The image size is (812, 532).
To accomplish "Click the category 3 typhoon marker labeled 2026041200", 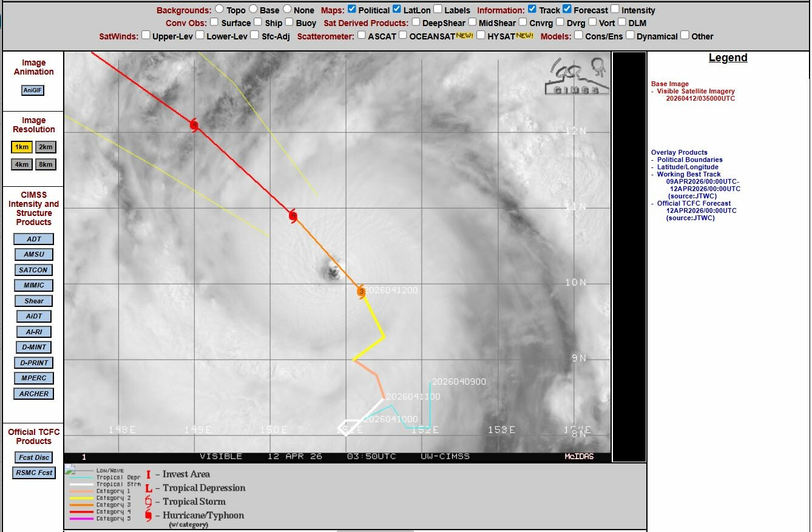I will pos(362,291).
